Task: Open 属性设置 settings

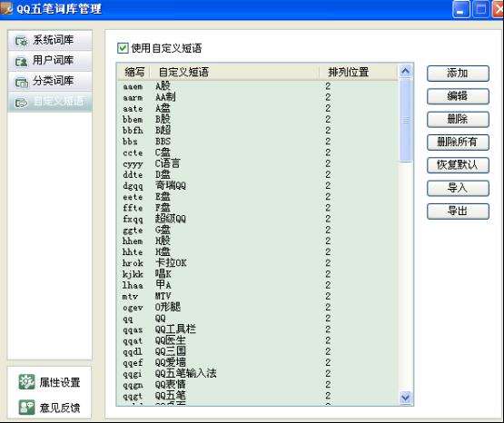Action: [50, 382]
